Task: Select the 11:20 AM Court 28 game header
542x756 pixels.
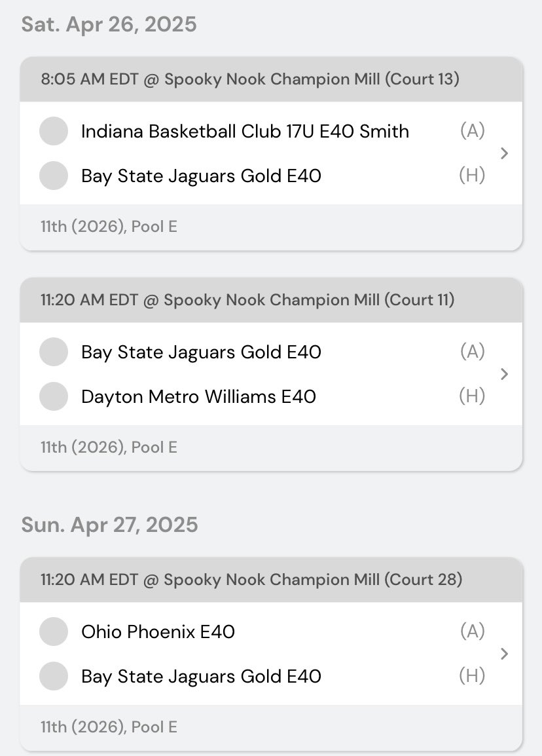Action: coord(251,580)
